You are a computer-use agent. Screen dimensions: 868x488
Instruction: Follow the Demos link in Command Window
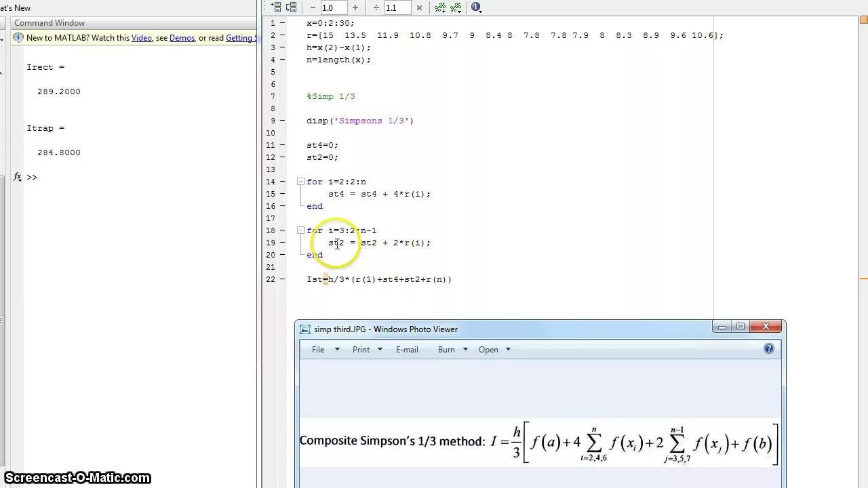182,38
